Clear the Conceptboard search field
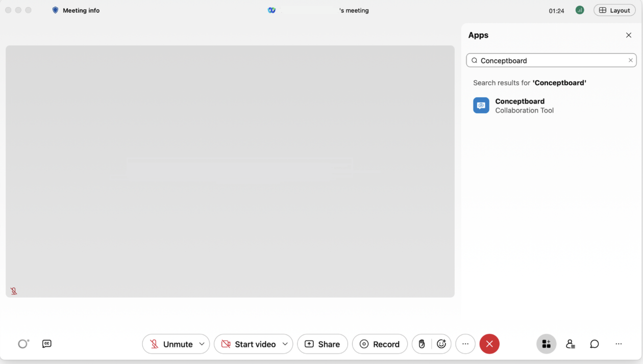The image size is (643, 364). 630,60
